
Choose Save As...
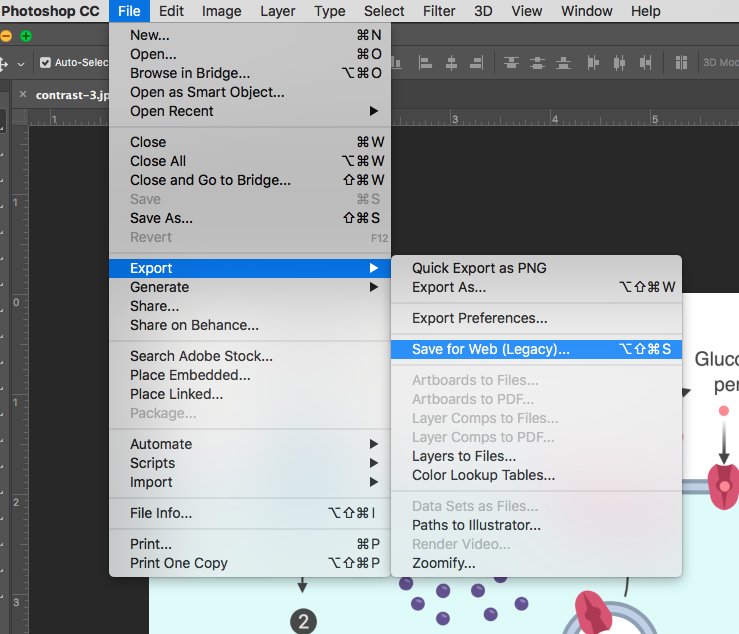click(x=250, y=218)
